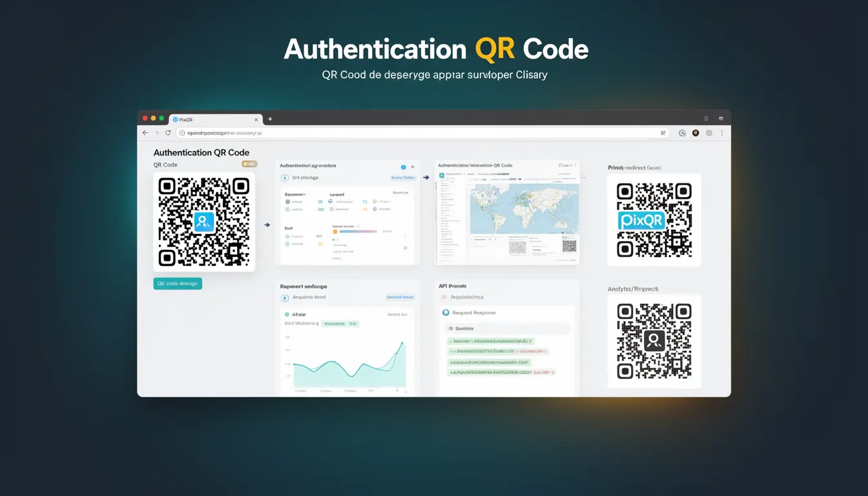868x496 pixels.
Task: Open the browser three-dot menu
Action: (722, 133)
